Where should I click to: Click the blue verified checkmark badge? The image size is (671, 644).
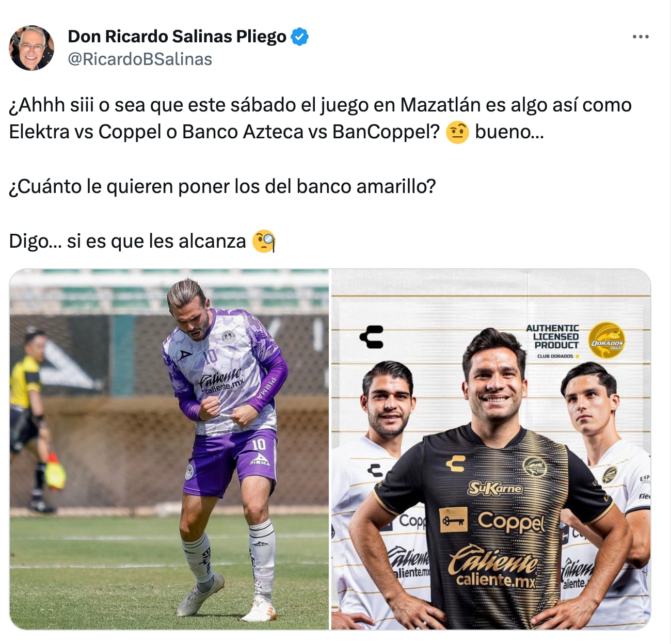pyautogui.click(x=300, y=37)
